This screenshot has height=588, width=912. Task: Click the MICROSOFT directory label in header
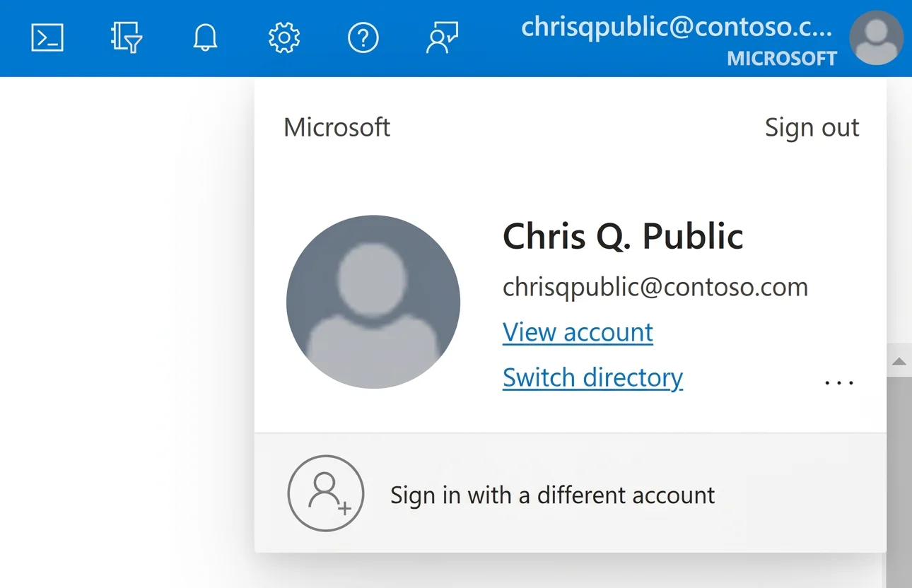(x=782, y=58)
